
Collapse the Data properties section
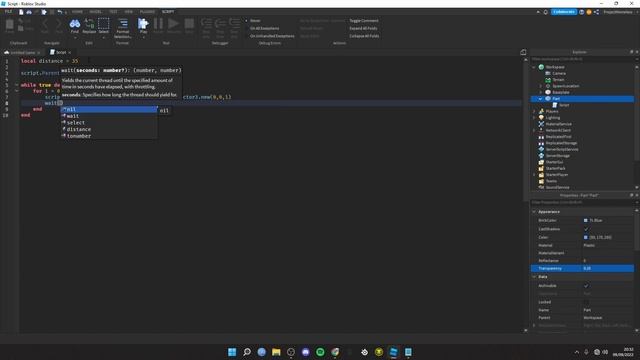point(534,277)
